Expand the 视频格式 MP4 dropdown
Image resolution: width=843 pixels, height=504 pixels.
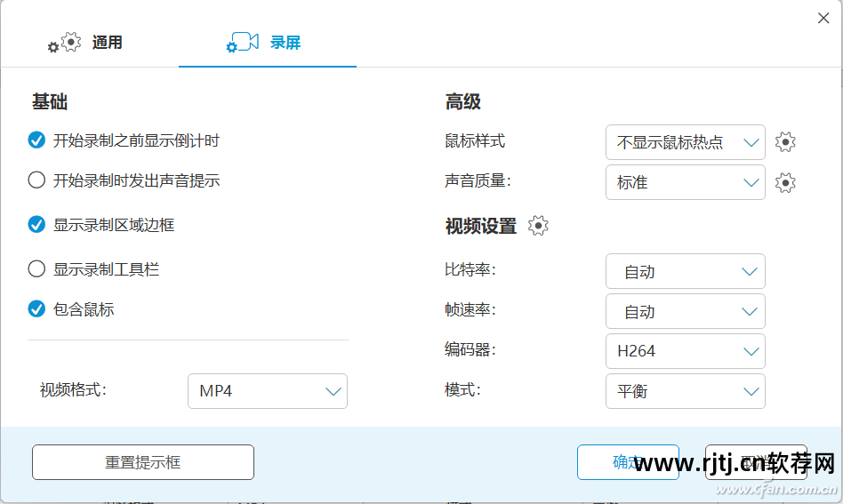point(267,391)
